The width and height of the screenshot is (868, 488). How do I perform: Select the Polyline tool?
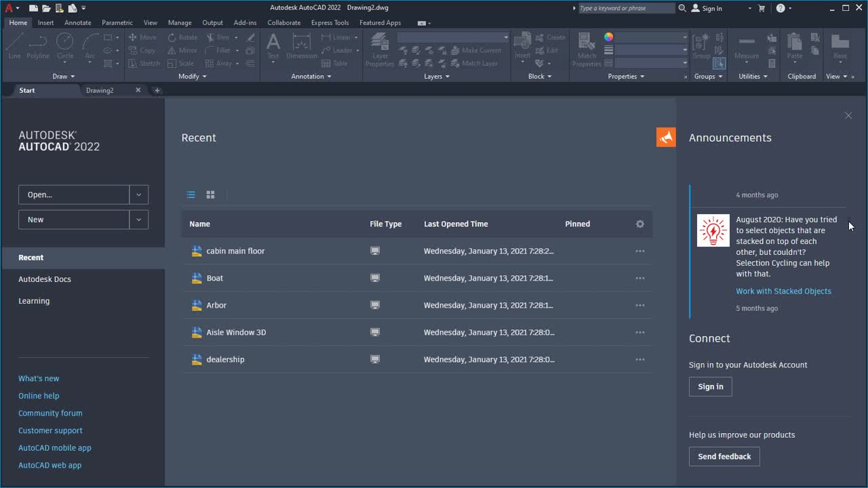pos(38,47)
